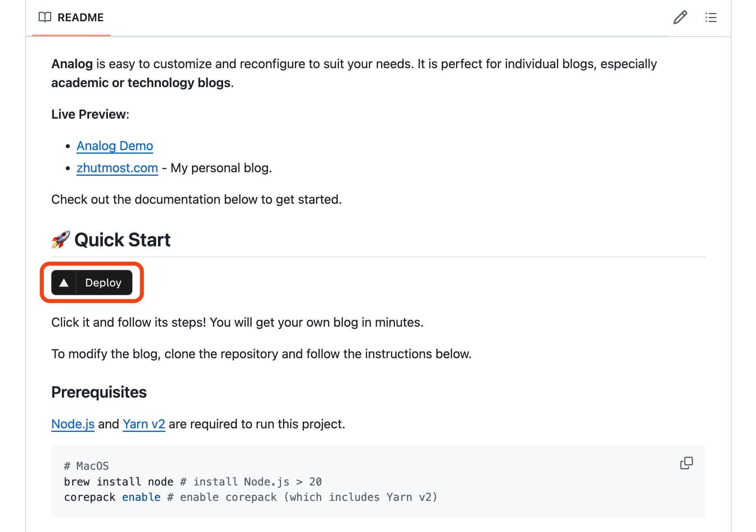
Task: Click the brew install node command line
Action: tap(118, 482)
